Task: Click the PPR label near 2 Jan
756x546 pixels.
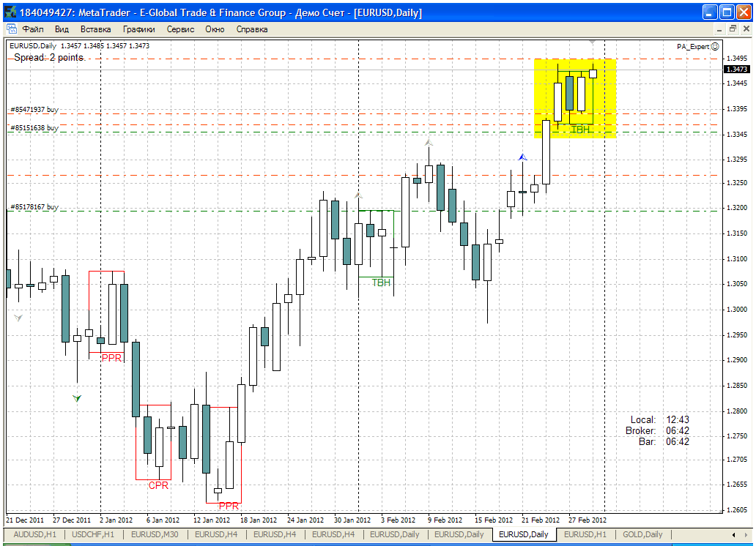Action: (x=111, y=358)
